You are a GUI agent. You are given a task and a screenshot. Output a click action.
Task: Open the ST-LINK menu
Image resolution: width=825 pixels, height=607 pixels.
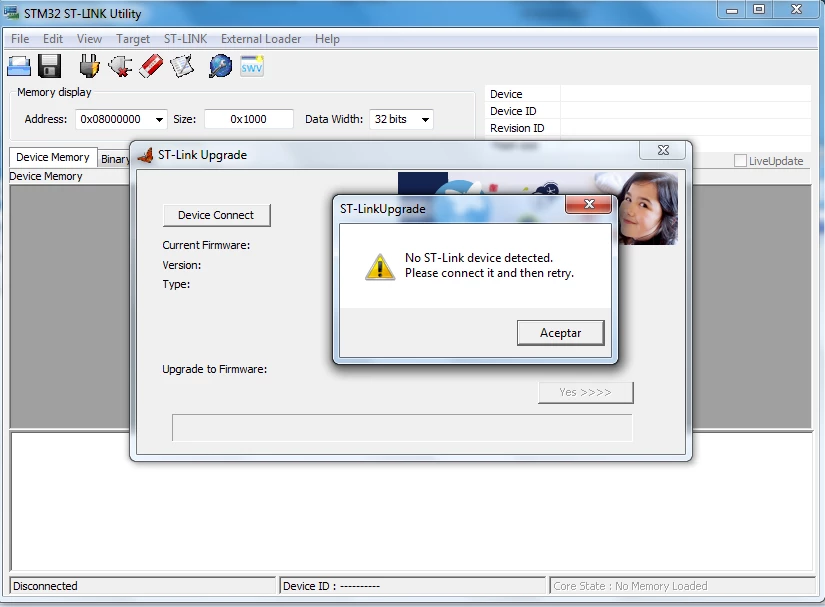click(185, 39)
